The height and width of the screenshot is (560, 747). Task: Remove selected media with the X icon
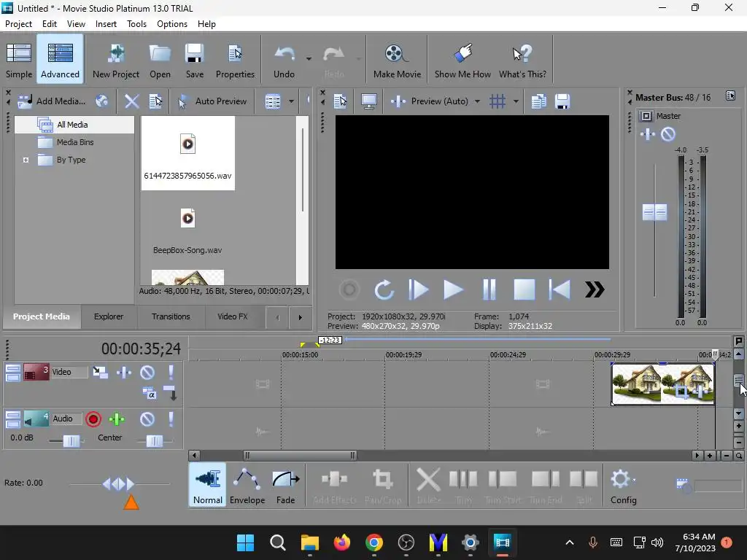tap(131, 101)
